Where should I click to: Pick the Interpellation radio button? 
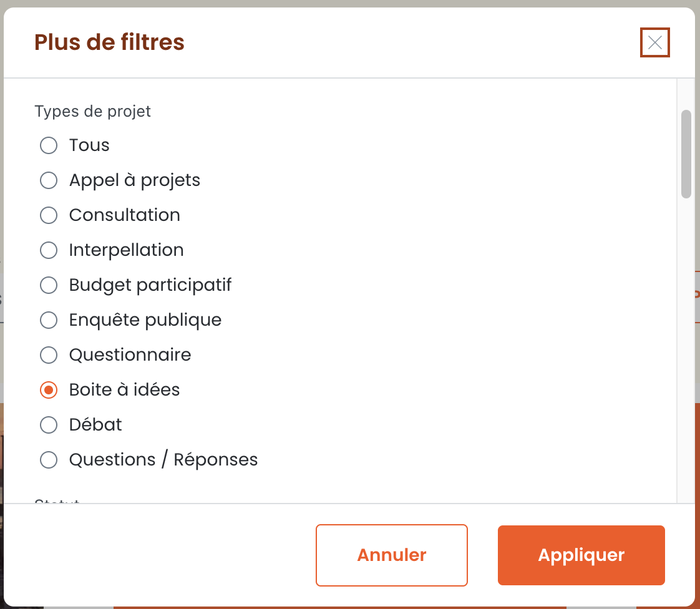(49, 250)
